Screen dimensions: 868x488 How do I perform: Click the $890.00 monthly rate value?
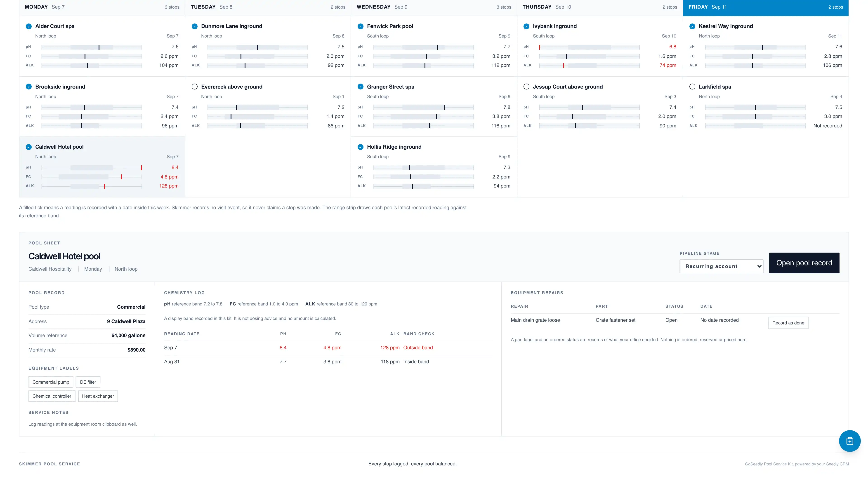point(137,350)
